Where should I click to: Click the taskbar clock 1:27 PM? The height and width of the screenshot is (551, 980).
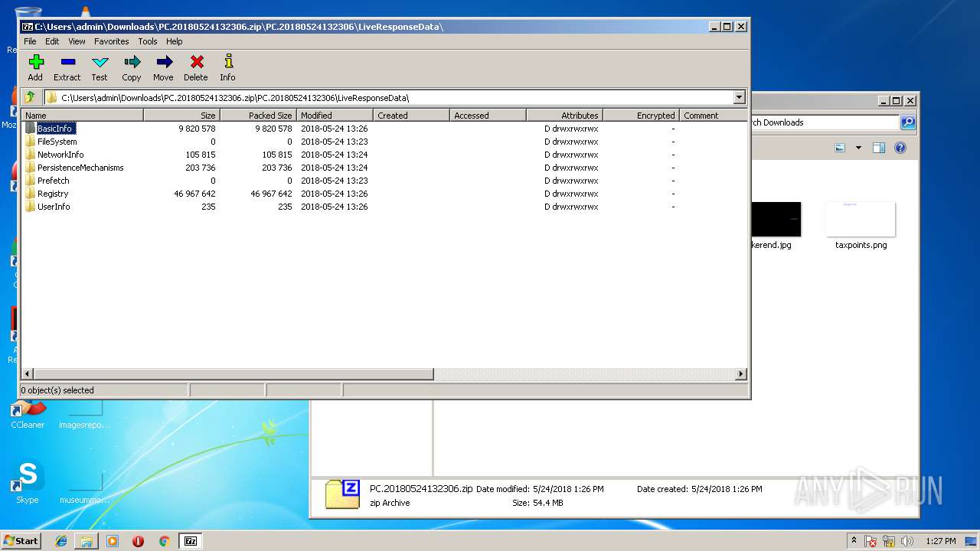point(941,541)
